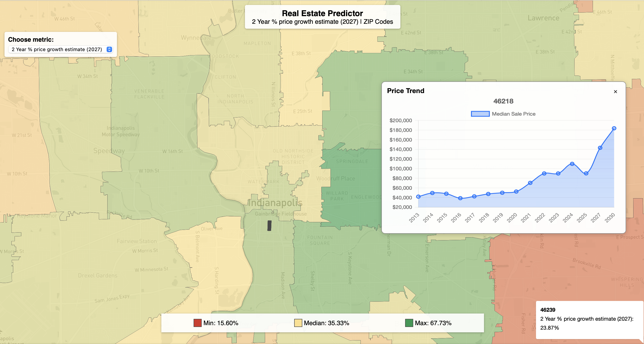Select the 2022 data point on chart
Screen dimensions: 644x344
544,173
